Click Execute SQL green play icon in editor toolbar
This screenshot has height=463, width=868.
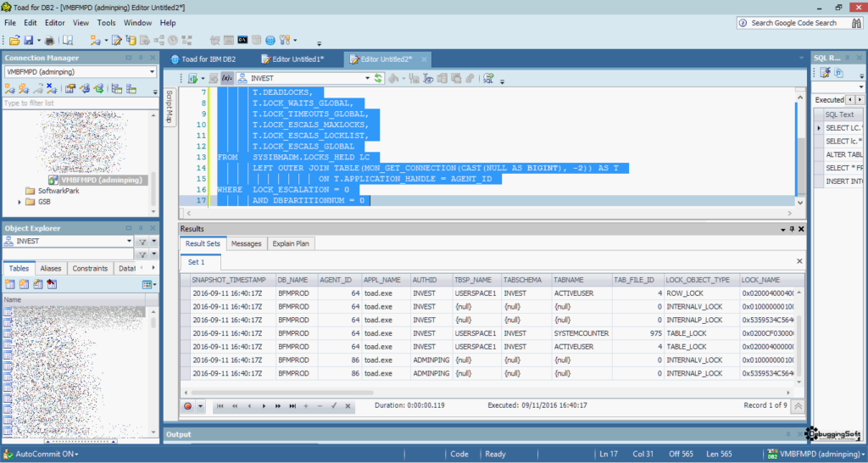tap(192, 78)
